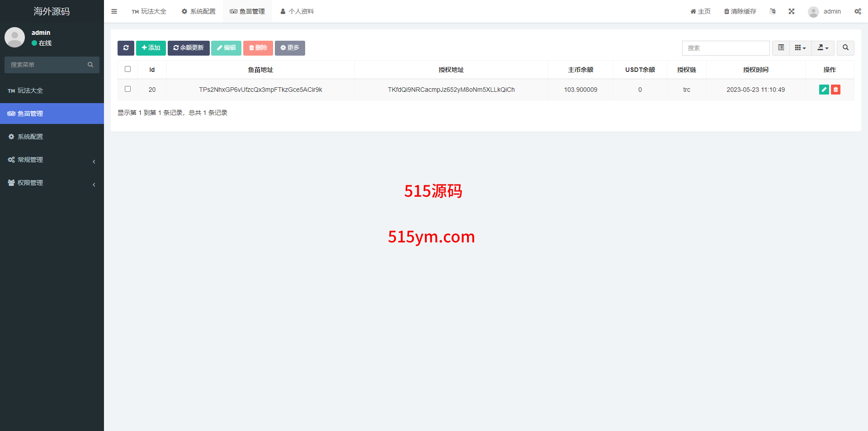868x431 pixels.
Task: Enter fullscreen using the expand icon
Action: pyautogui.click(x=791, y=11)
